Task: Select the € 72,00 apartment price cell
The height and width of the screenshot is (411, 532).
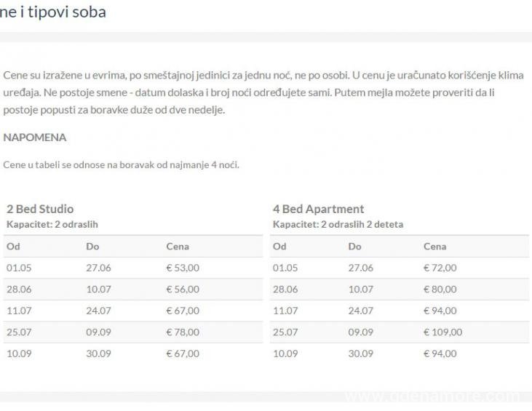Action: point(440,268)
